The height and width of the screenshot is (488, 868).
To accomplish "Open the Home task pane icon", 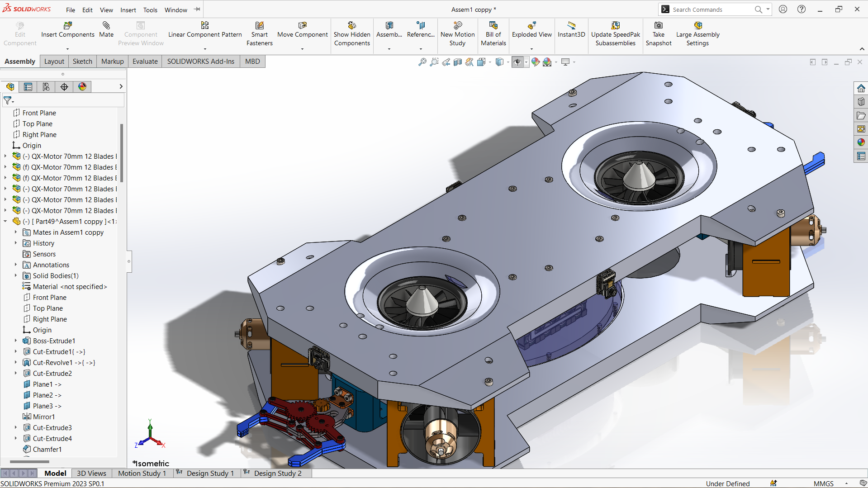I will (x=861, y=88).
